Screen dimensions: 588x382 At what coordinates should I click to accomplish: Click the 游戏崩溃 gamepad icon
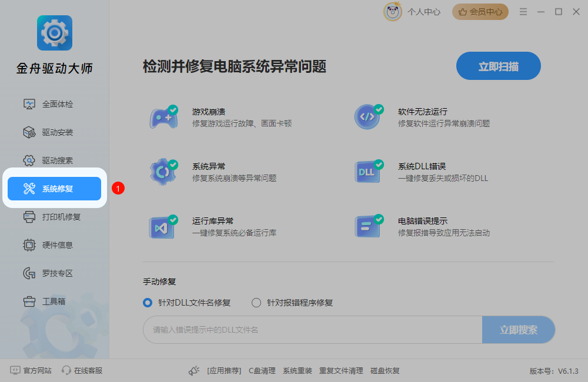(x=164, y=117)
